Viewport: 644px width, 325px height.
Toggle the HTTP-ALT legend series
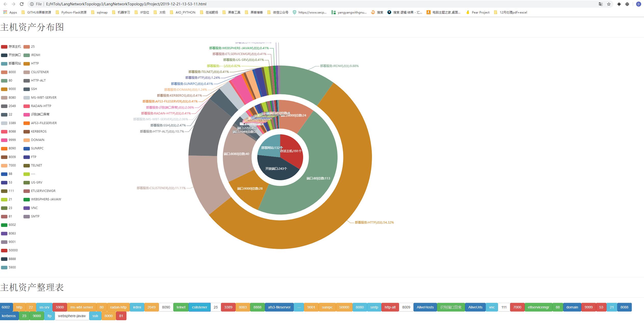[x=35, y=81]
